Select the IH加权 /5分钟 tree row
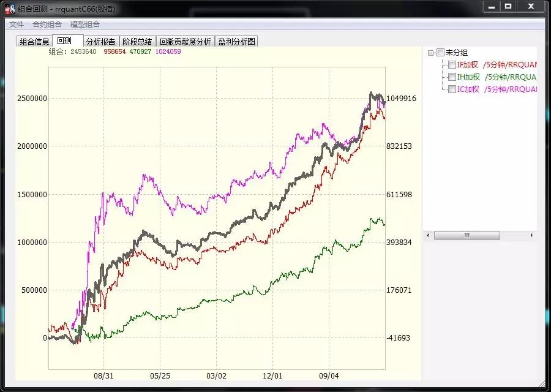This screenshot has height=392, width=551. click(x=497, y=77)
